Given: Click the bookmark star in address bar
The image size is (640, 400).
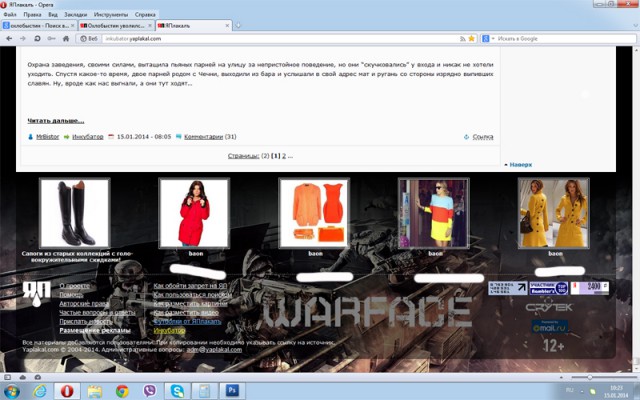Looking at the screenshot, I should [472, 38].
